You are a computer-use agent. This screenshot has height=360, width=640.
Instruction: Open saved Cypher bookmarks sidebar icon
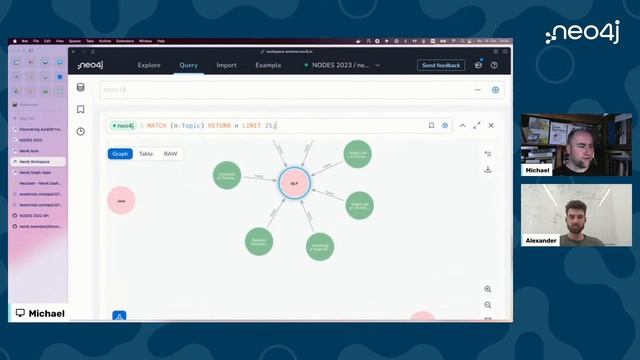click(x=80, y=109)
